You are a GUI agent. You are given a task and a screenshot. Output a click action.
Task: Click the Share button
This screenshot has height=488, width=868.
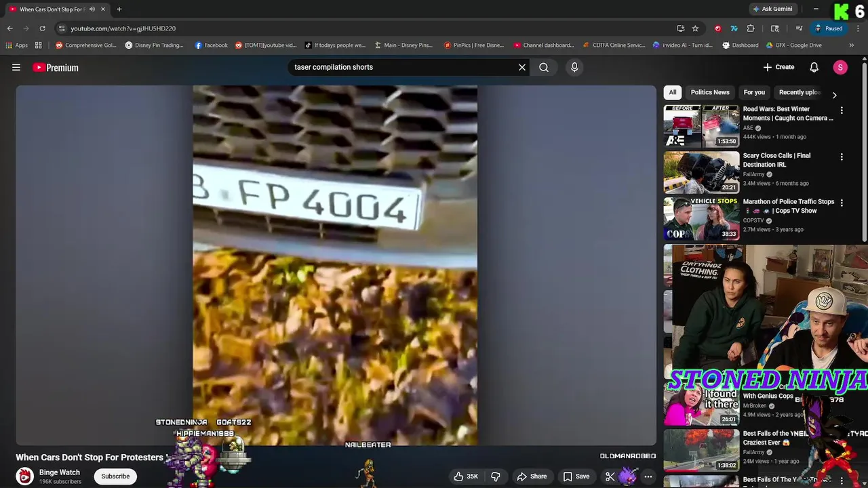tap(532, 476)
